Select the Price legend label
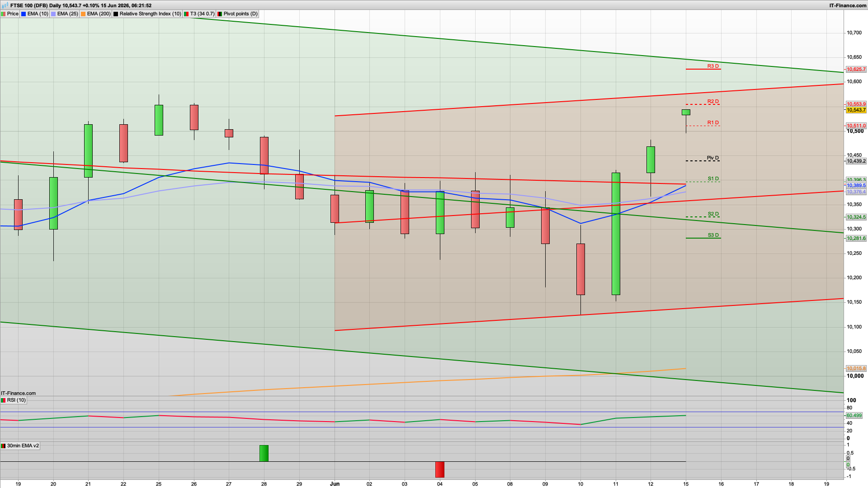Image resolution: width=868 pixels, height=488 pixels. (x=13, y=14)
